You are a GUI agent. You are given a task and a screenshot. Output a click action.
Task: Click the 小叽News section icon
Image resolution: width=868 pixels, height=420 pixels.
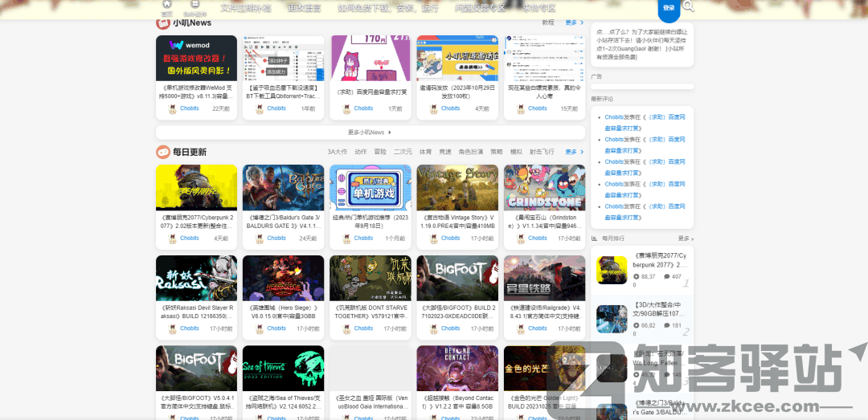(x=162, y=23)
